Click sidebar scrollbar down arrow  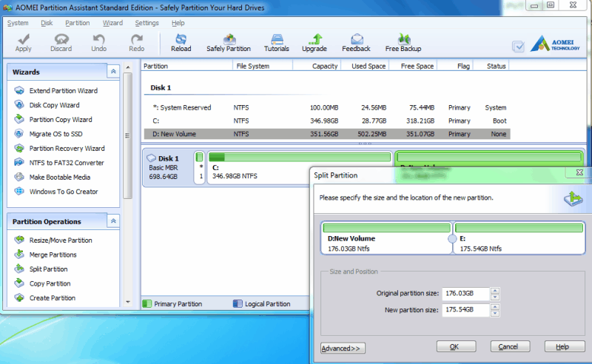127,302
